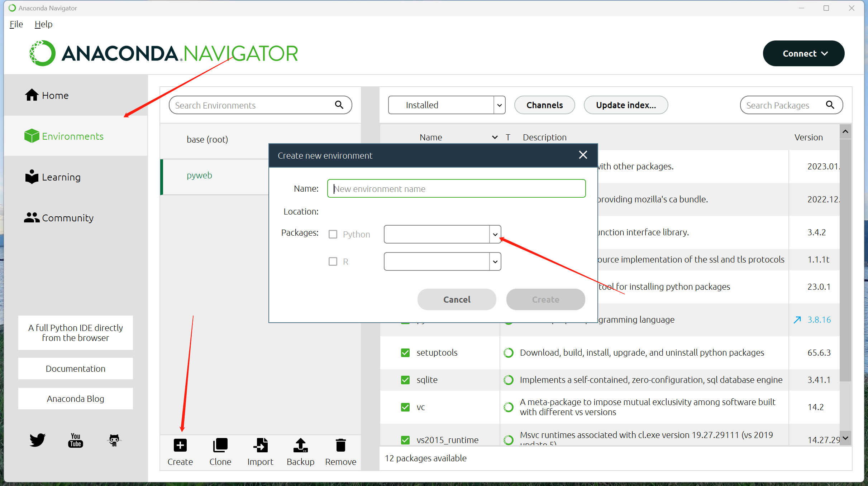
Task: Click the setuptools package name
Action: pos(437,352)
